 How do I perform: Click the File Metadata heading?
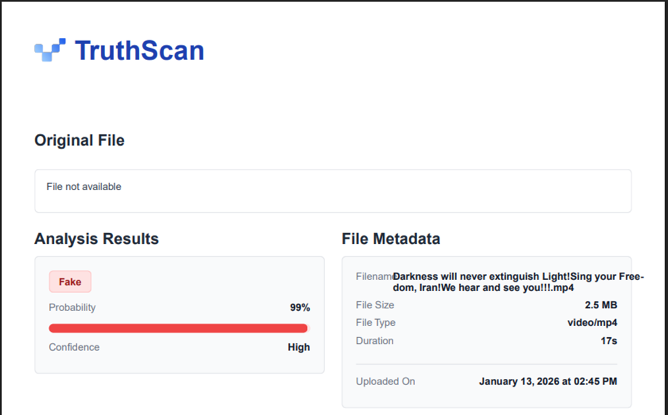point(391,239)
